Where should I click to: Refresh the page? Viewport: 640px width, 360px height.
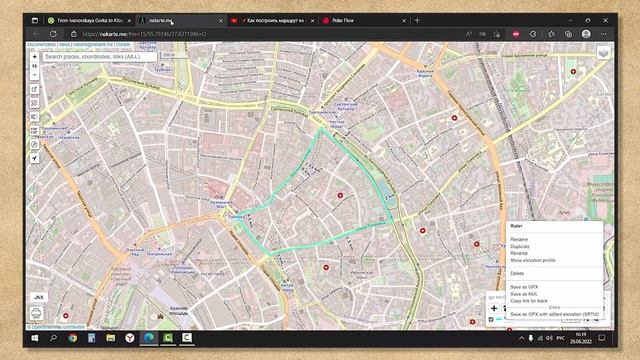pos(53,34)
